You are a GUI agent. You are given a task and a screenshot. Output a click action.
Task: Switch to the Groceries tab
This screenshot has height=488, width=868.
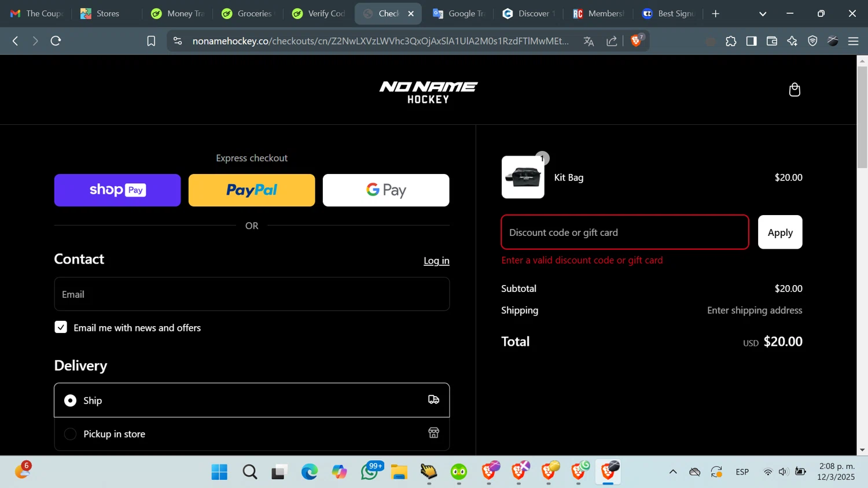pos(248,13)
